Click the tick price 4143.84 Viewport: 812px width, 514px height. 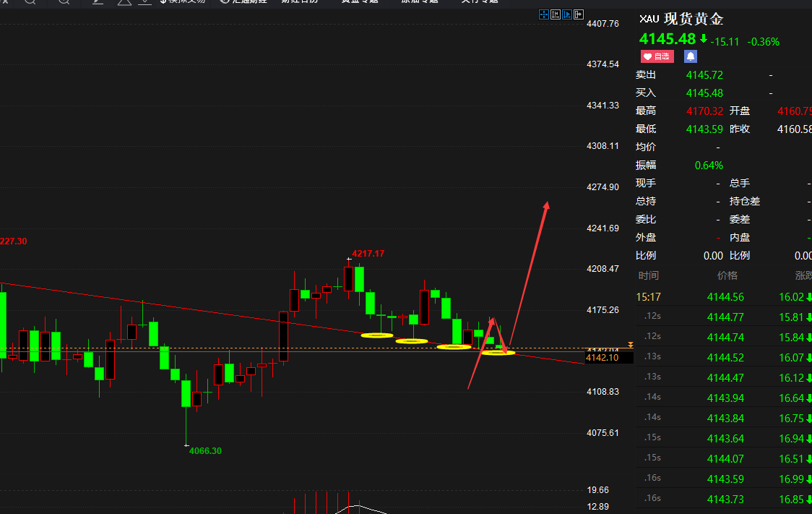(725, 418)
